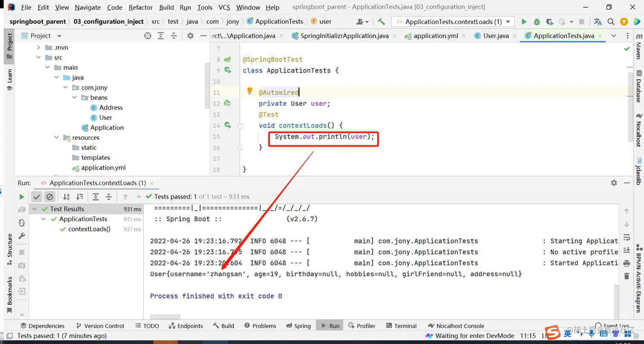The width and height of the screenshot is (644, 344).
Task: Toggle alphabetical sorting of test results
Action: point(66,197)
